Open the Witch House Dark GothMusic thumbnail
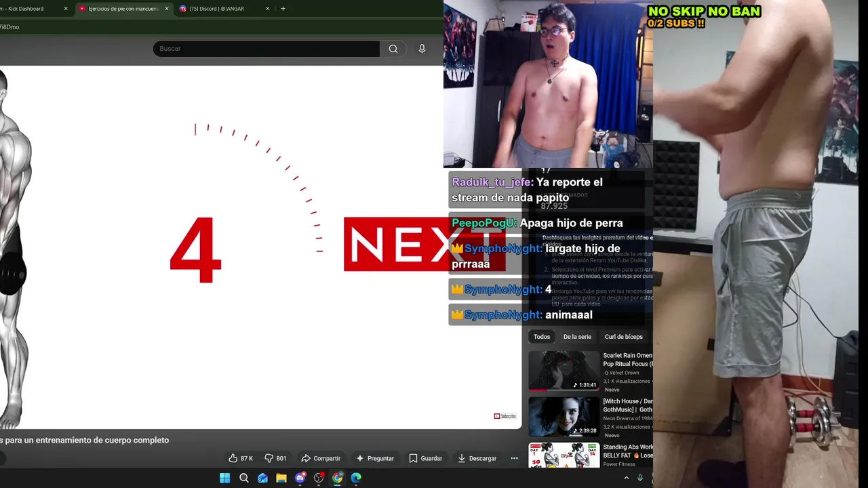Screen dimensions: 868x488 point(564,416)
